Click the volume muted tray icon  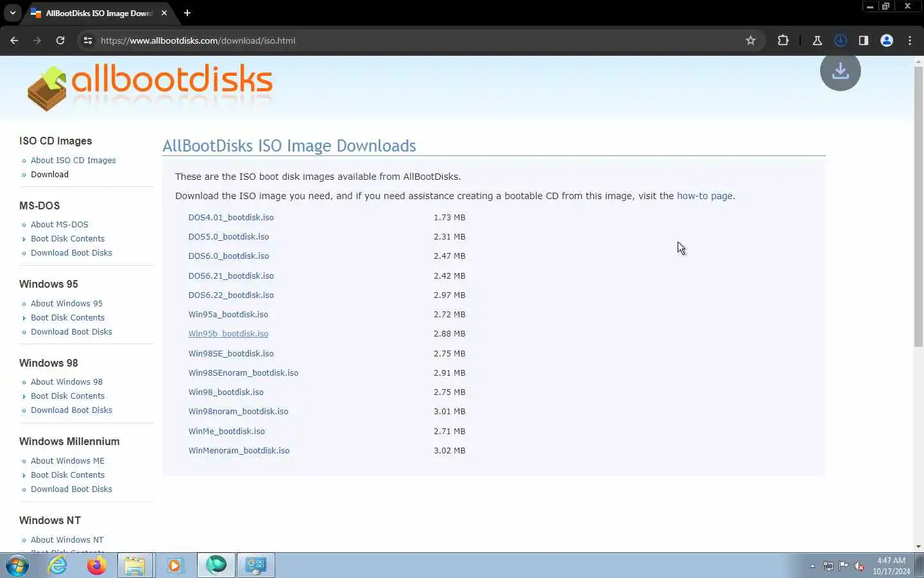[x=859, y=566]
